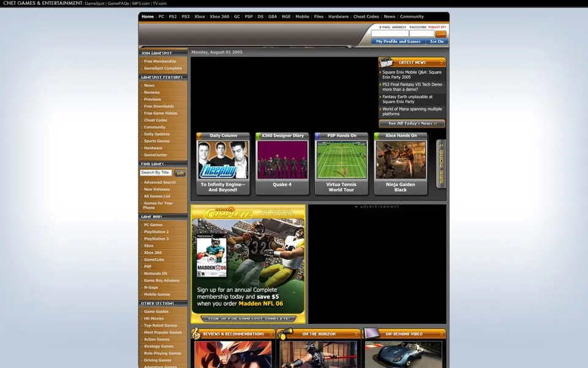Image resolution: width=588 pixels, height=368 pixels.
Task: Collapse the advertisement arrow marker
Action: pos(356,207)
